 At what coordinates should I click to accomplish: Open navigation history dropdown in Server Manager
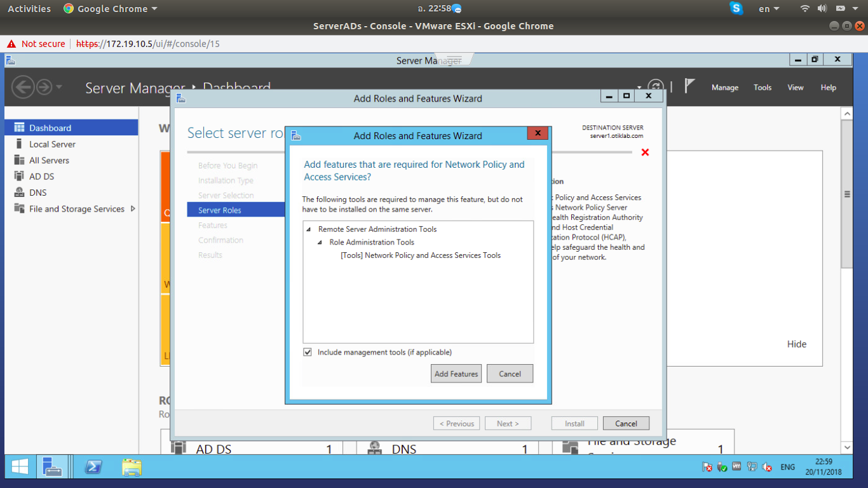click(x=59, y=87)
